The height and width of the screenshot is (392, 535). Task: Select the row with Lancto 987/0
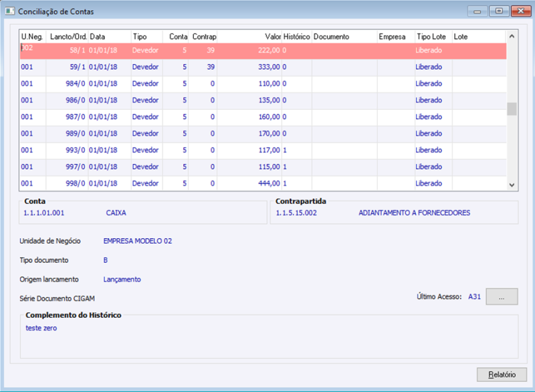click(x=263, y=117)
